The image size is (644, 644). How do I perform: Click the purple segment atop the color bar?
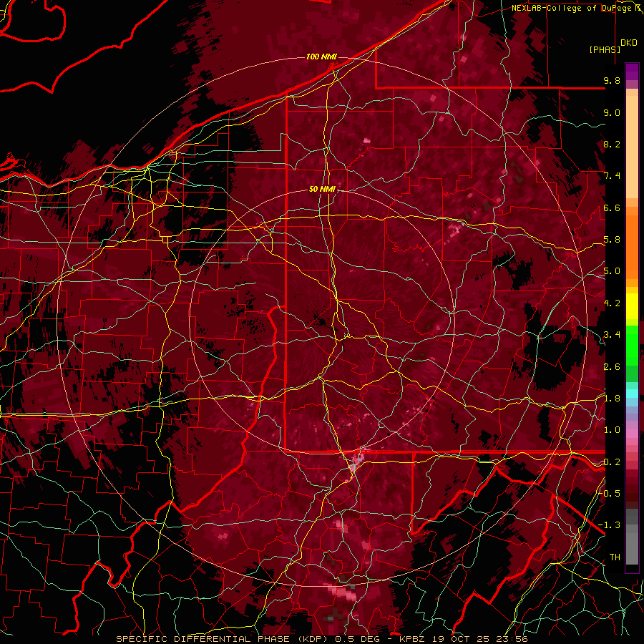point(632,72)
